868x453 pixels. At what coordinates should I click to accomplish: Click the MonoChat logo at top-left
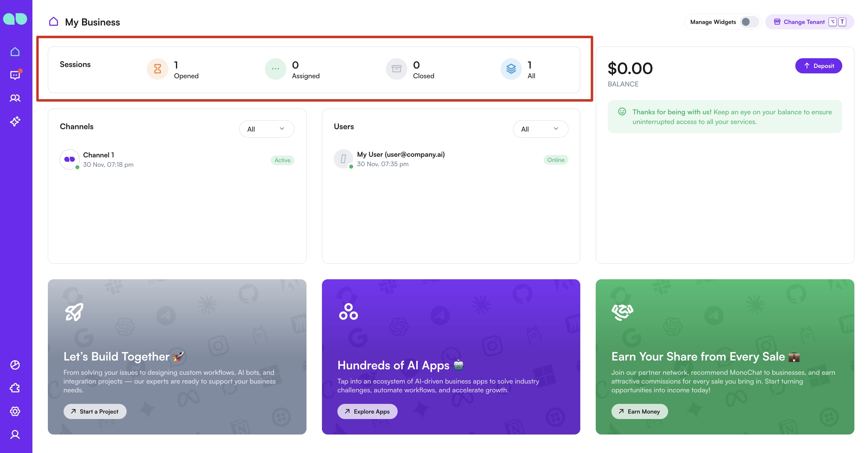[x=15, y=19]
